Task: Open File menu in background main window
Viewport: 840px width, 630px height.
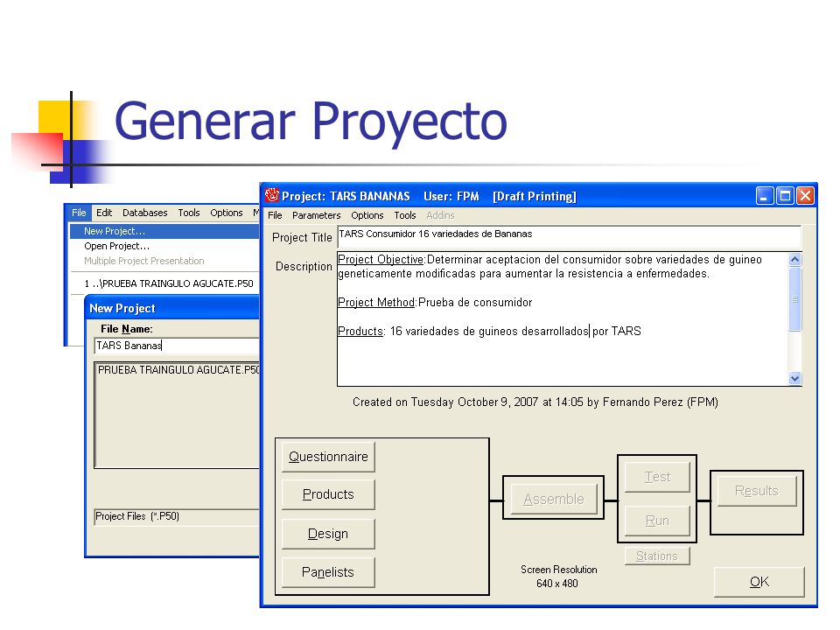Action: click(x=79, y=213)
